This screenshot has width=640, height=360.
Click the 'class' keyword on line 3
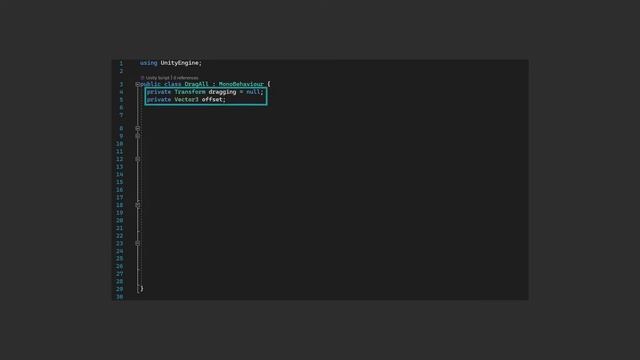[173, 84]
